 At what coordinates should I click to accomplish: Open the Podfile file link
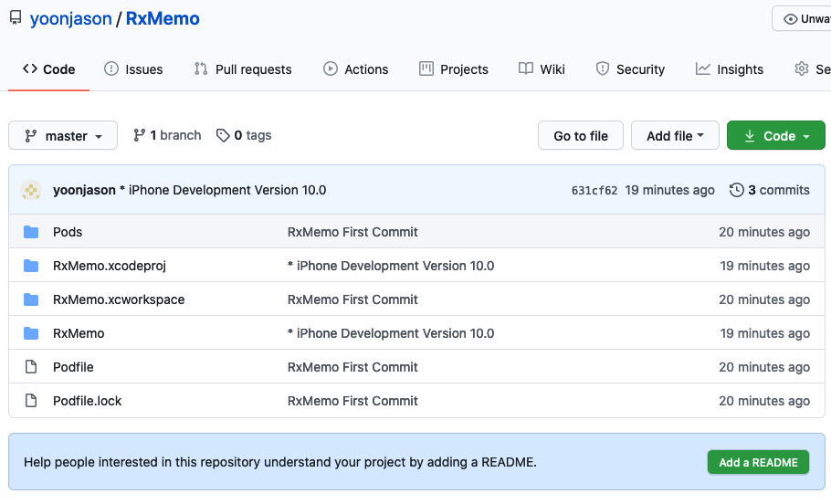click(x=73, y=367)
